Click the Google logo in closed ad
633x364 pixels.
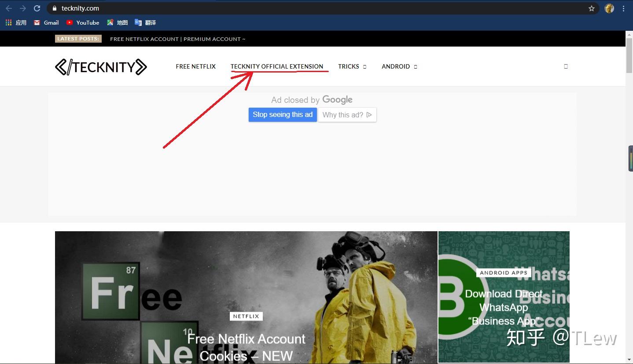[x=337, y=100]
